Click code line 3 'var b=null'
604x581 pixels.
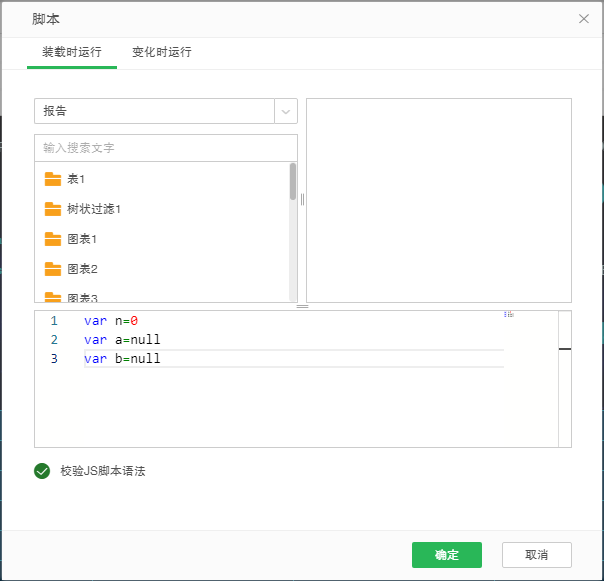click(122, 359)
